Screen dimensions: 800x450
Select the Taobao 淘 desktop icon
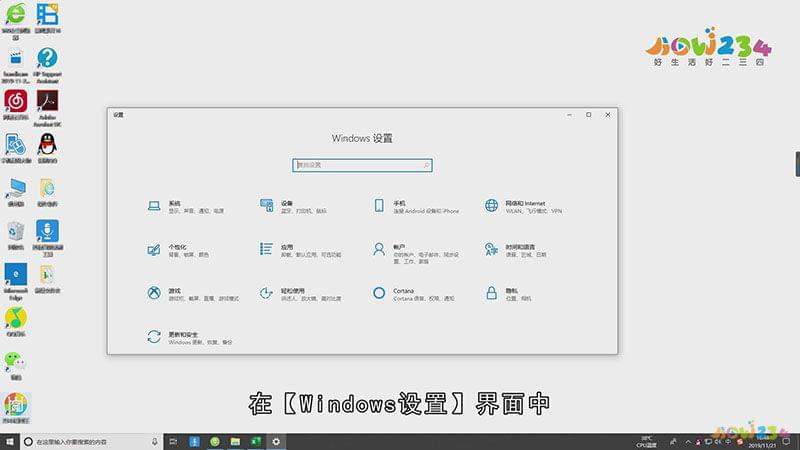tap(16, 408)
